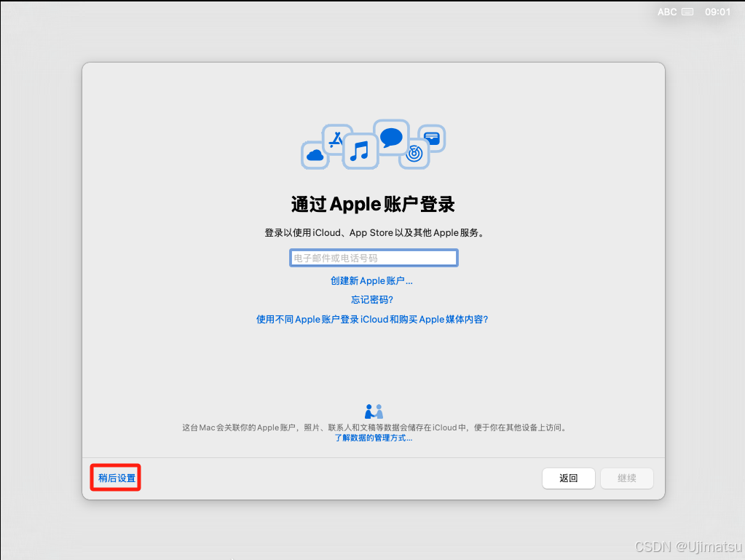
Task: Click the keyboard icon in menu bar
Action: [687, 12]
